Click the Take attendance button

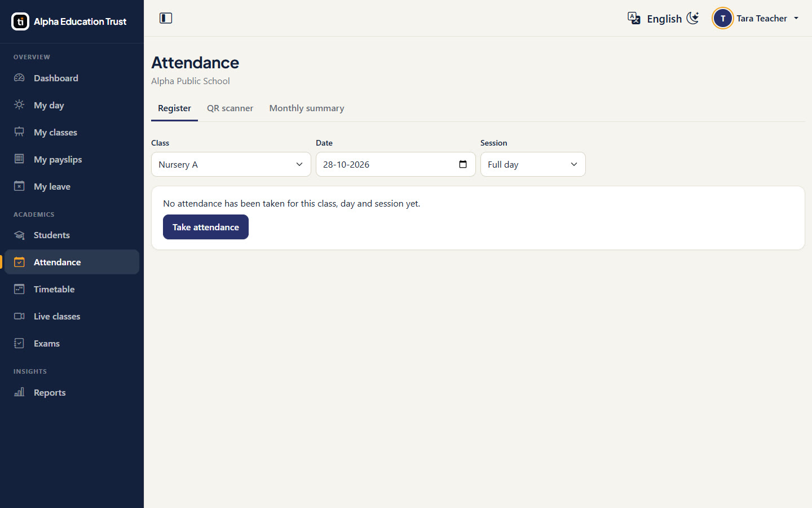[x=206, y=227]
